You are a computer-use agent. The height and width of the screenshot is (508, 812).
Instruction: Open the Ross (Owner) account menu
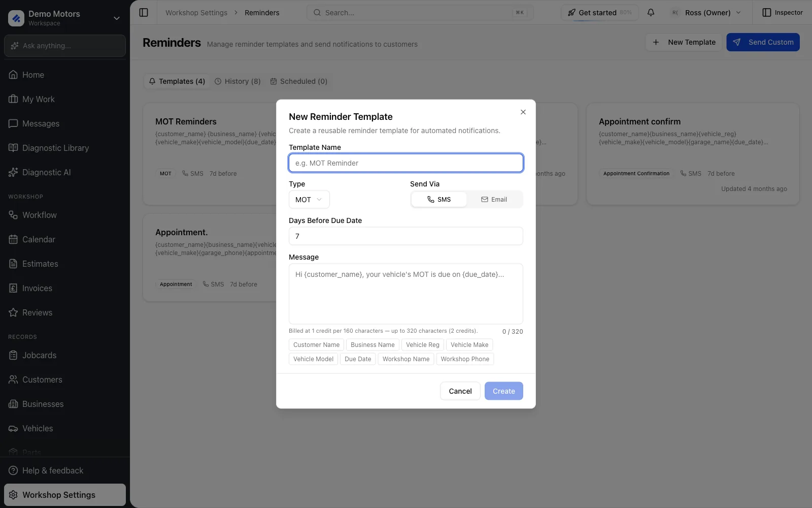(x=706, y=12)
